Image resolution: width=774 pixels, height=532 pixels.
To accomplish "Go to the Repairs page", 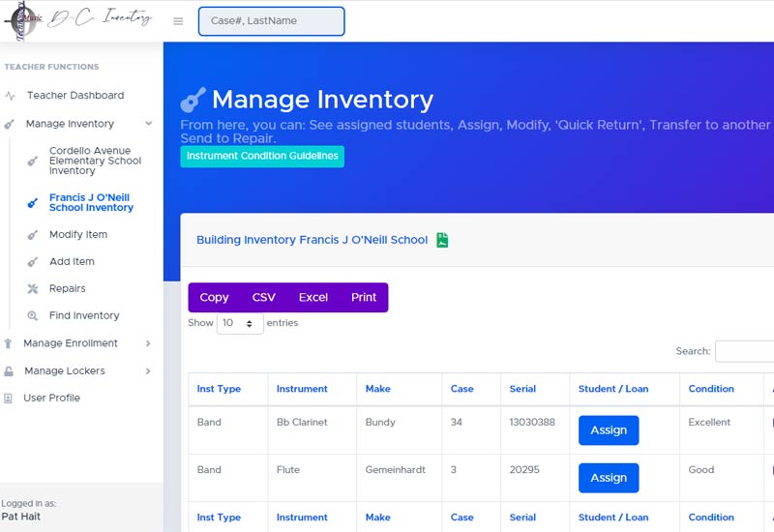I will tap(67, 288).
